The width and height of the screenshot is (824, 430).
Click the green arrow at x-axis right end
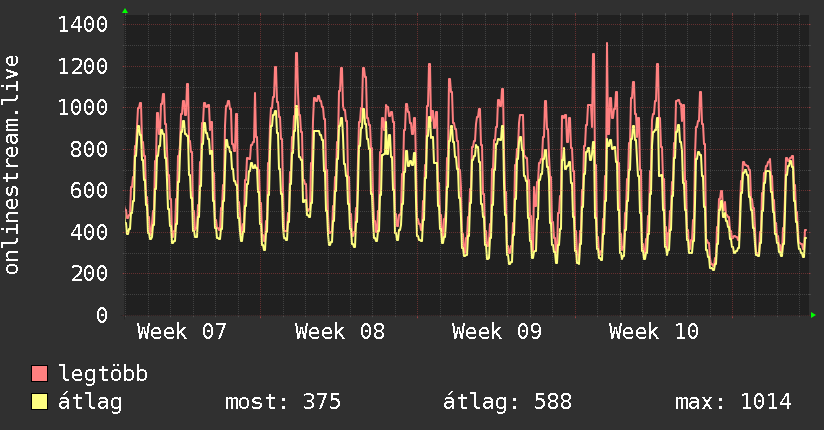point(814,315)
